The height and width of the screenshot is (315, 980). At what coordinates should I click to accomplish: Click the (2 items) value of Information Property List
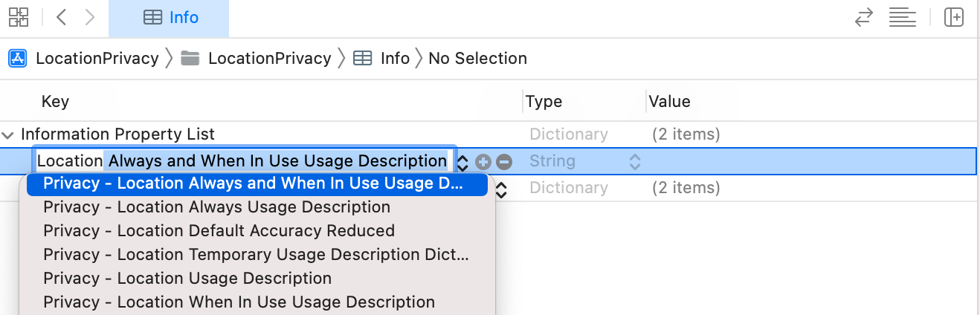click(686, 134)
